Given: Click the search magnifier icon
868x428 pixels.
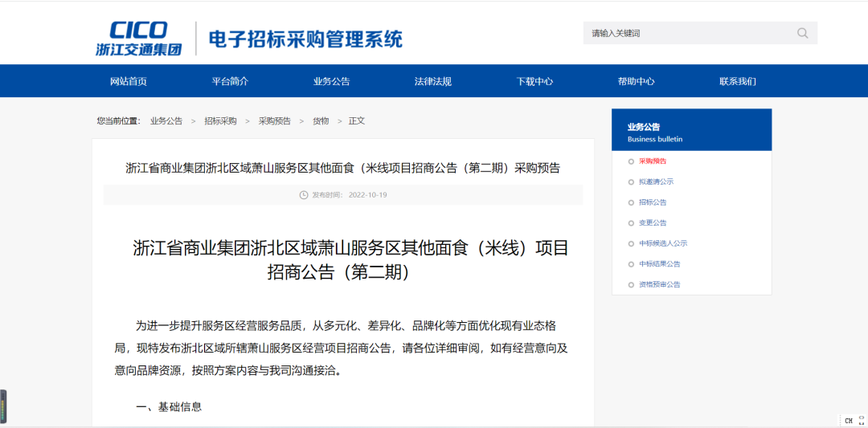Looking at the screenshot, I should click(802, 33).
